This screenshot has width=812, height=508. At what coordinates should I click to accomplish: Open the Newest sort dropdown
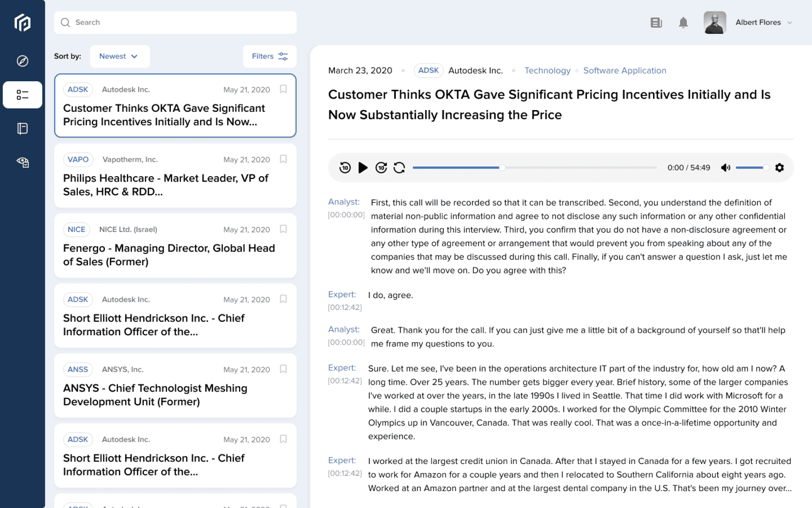click(120, 56)
